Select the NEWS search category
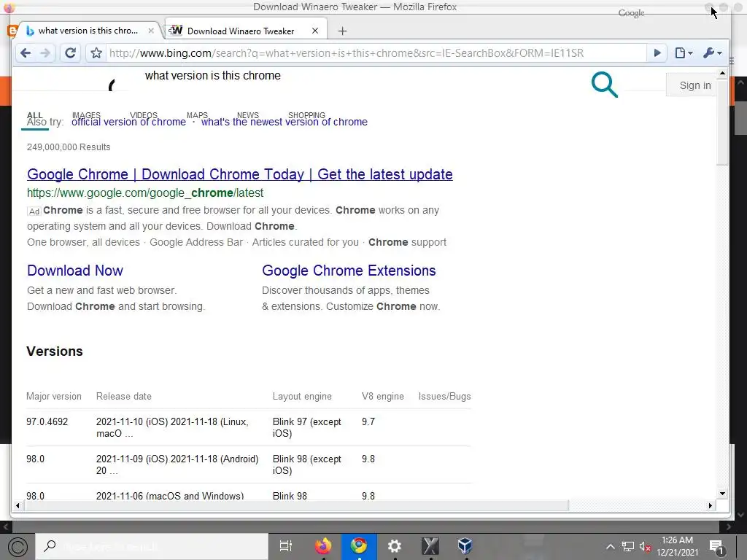The height and width of the screenshot is (560, 747). [x=248, y=115]
